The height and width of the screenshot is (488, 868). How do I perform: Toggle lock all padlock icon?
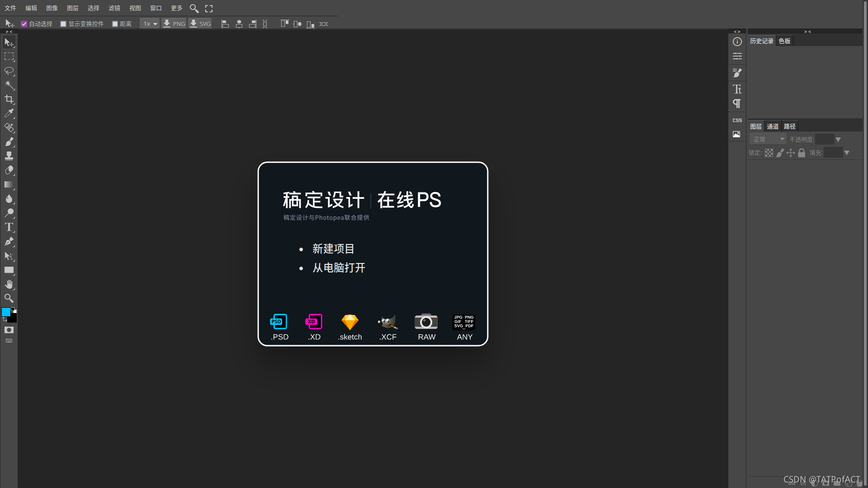(802, 153)
